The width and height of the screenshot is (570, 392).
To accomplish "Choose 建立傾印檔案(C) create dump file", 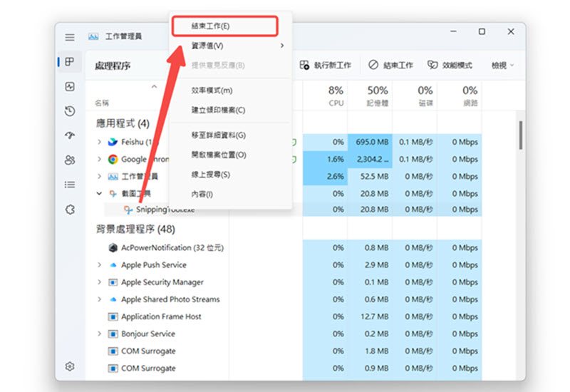I will click(x=231, y=110).
